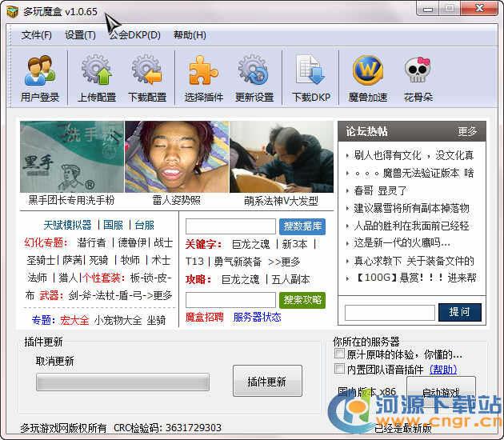Click the 提问 ask button
Viewport: 504px width, 440px height.
click(x=460, y=312)
